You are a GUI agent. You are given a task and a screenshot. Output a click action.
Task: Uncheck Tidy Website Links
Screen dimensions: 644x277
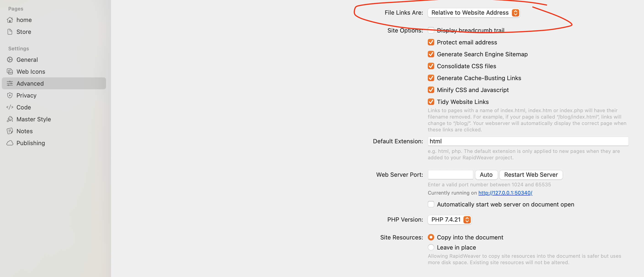[x=431, y=102]
